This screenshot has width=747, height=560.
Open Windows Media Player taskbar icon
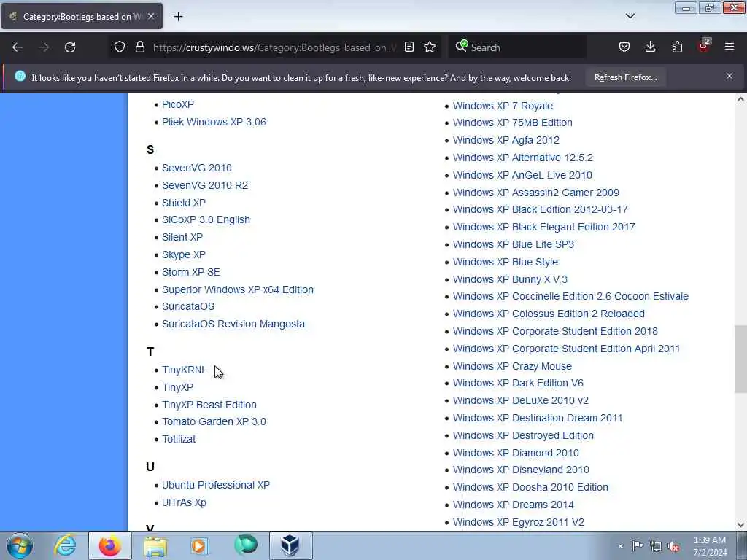pos(200,545)
